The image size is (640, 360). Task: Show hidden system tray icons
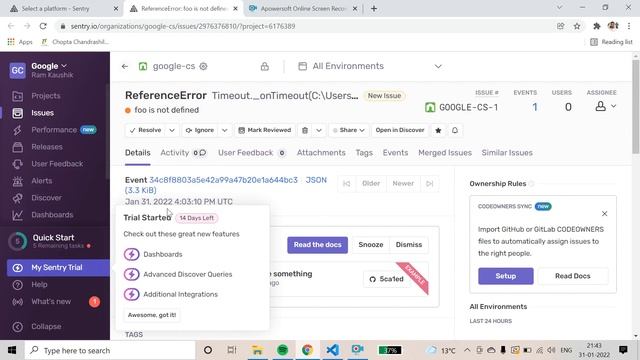pos(467,350)
